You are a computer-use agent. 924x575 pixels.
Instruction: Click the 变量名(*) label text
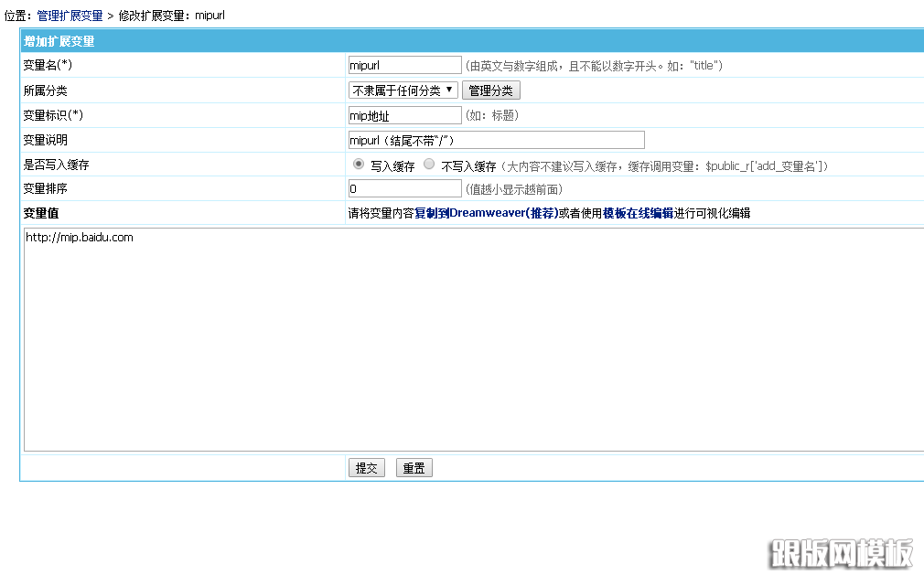48,65
